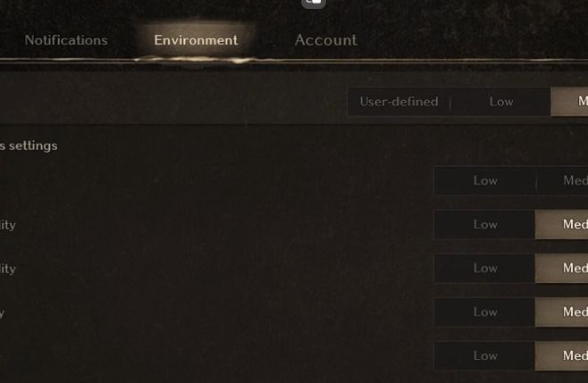Screen dimensions: 588x383
Task: Click the second 'lity' setting label
Action: point(8,269)
